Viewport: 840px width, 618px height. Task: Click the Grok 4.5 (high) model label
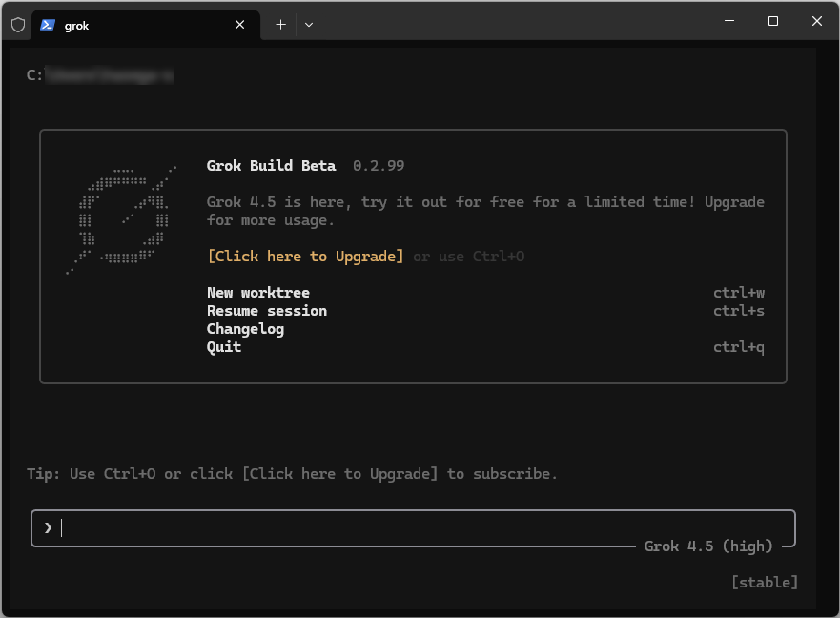[708, 546]
